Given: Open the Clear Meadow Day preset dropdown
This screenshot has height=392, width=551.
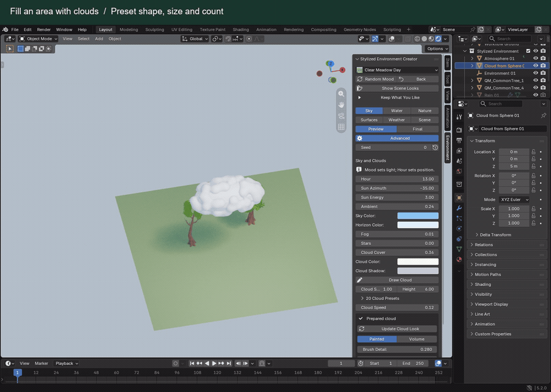Looking at the screenshot, I should 397,70.
